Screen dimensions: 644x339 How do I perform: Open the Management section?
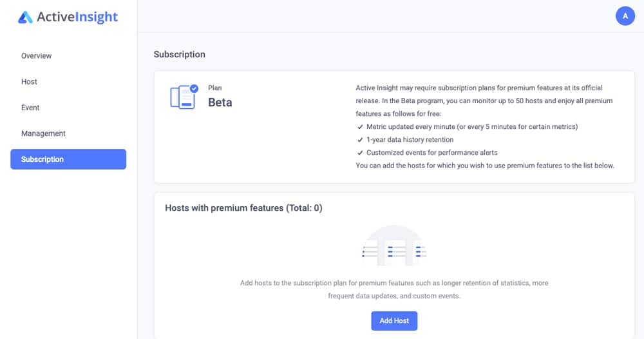43,133
